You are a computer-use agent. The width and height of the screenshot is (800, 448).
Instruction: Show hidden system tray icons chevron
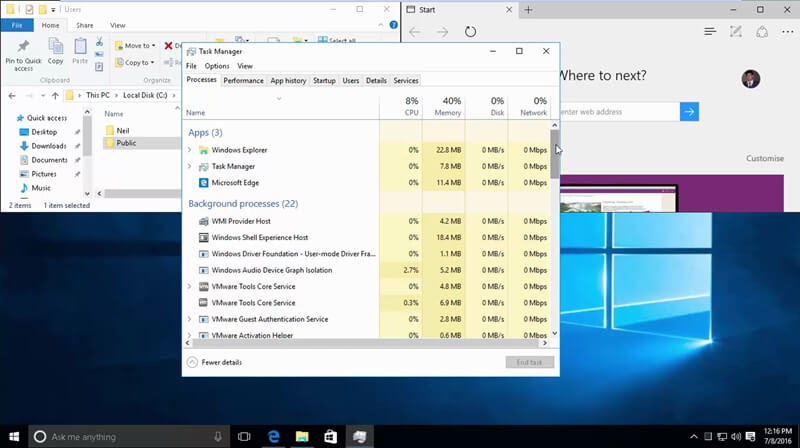point(693,437)
